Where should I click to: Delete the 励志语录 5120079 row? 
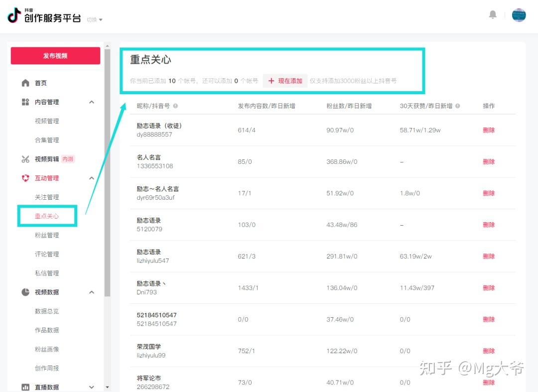[x=489, y=225]
